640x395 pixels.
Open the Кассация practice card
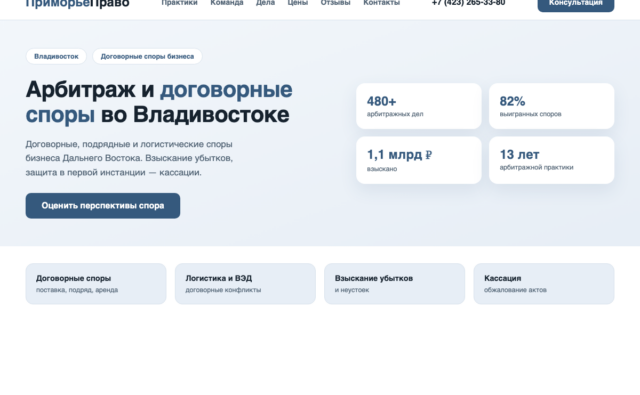pos(544,284)
